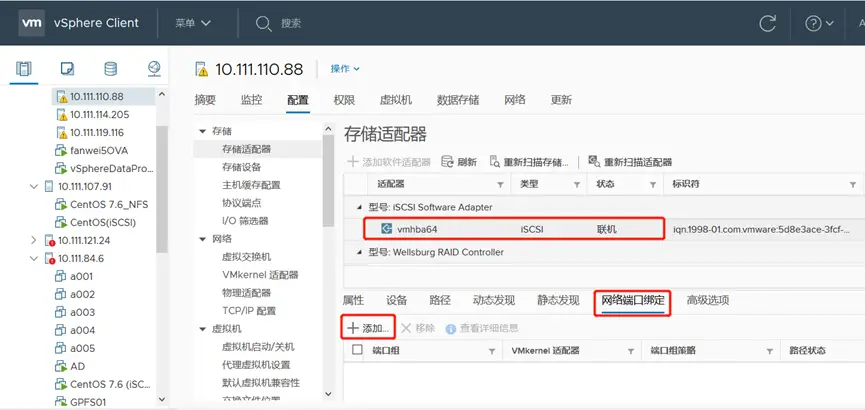Expand the 10.111.121.24 host node
The width and height of the screenshot is (865, 410).
pyautogui.click(x=34, y=241)
